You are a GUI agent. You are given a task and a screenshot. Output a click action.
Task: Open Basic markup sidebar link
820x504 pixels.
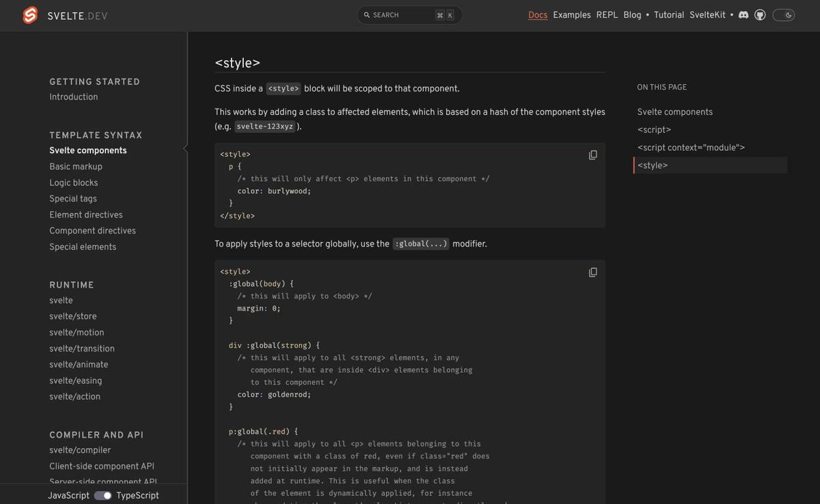click(76, 167)
